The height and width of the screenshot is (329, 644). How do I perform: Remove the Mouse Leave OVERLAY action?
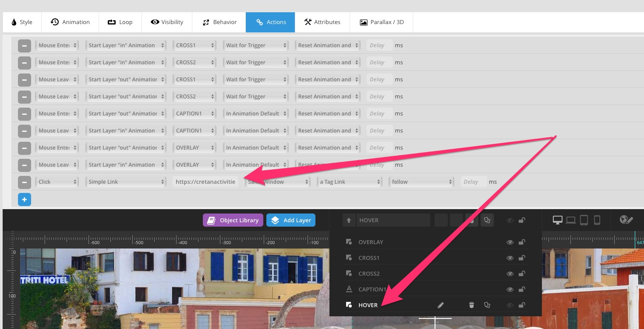pos(24,165)
